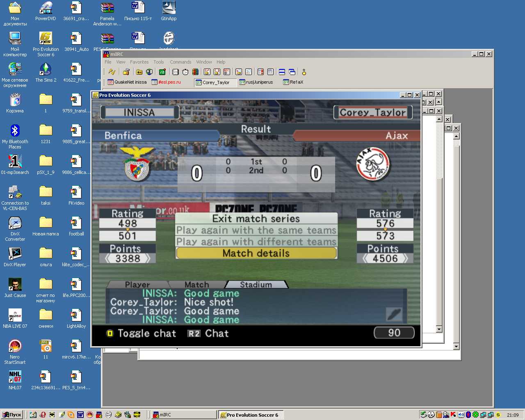Open mIRC received files folder icon
Viewport: 525px width, 420px height.
239,72
